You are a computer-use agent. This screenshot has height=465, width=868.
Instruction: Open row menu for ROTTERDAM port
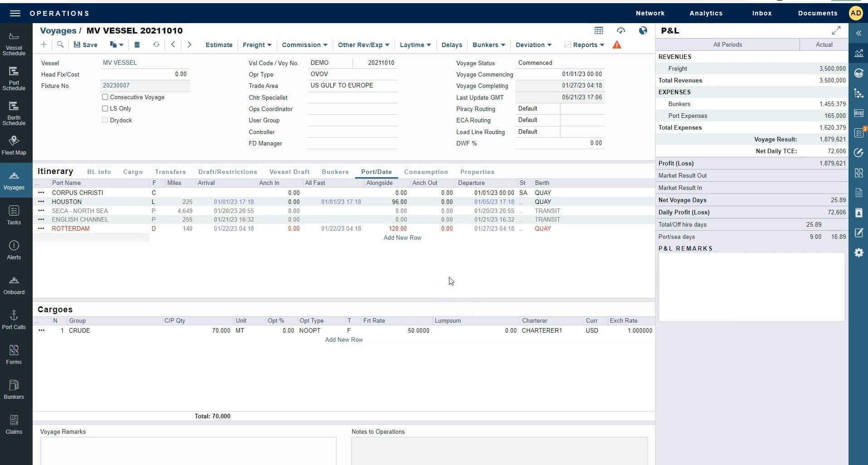point(41,228)
